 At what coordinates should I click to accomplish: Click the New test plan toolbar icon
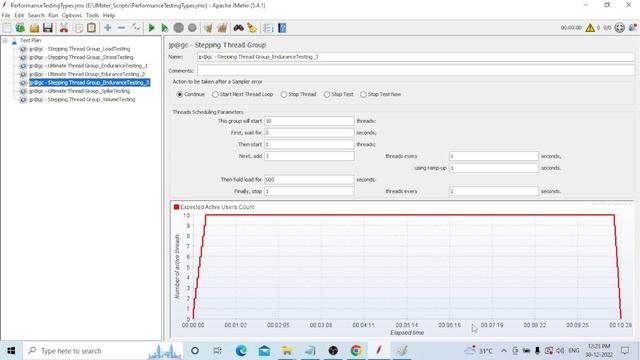click(x=7, y=28)
